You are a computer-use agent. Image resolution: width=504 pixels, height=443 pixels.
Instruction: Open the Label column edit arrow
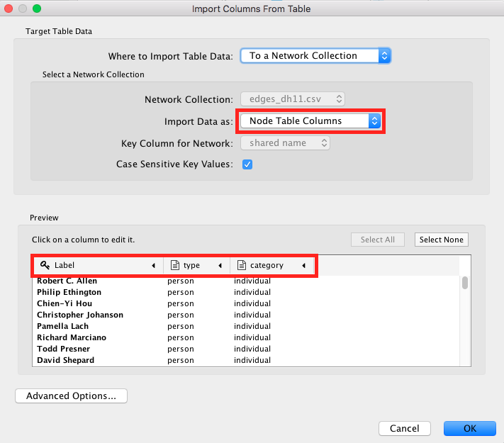[154, 266]
